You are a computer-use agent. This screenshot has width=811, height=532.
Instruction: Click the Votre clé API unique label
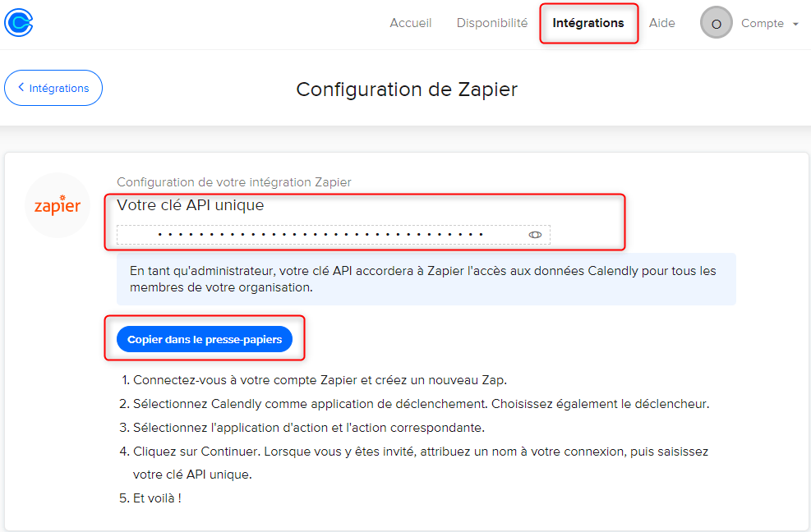pos(191,205)
